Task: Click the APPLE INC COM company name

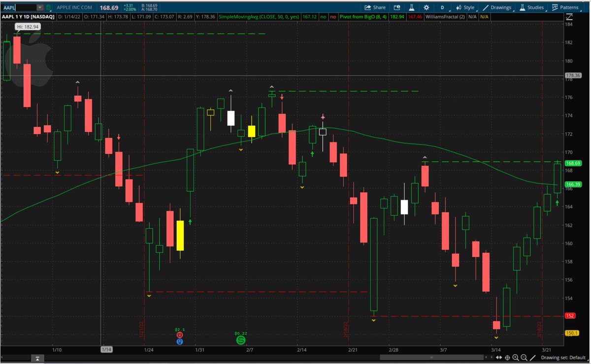Action: (74, 7)
